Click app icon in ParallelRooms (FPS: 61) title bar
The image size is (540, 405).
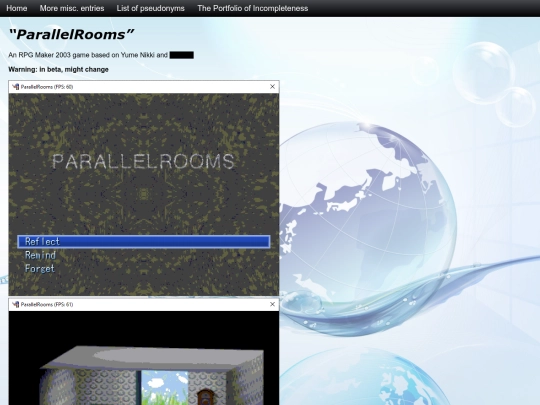click(15, 304)
